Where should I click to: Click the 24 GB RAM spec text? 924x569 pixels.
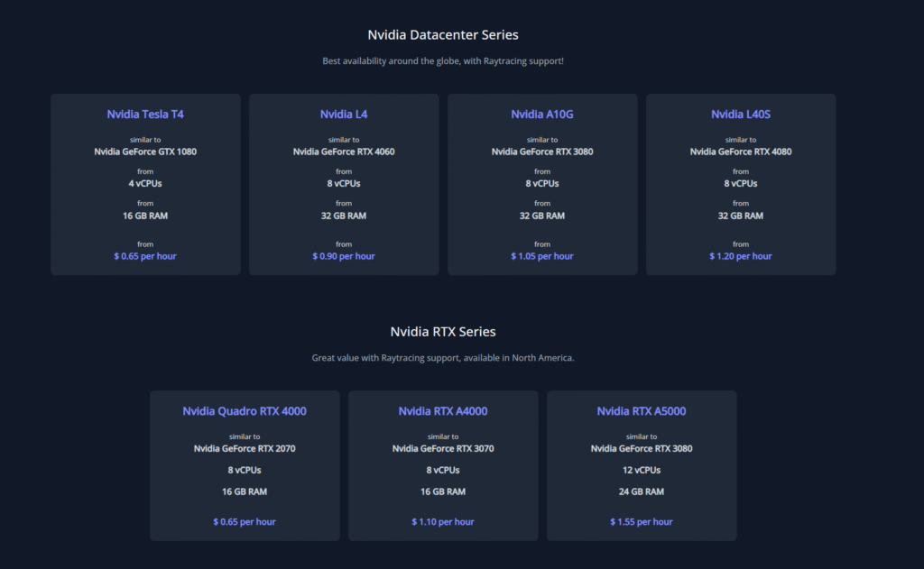[x=642, y=491]
